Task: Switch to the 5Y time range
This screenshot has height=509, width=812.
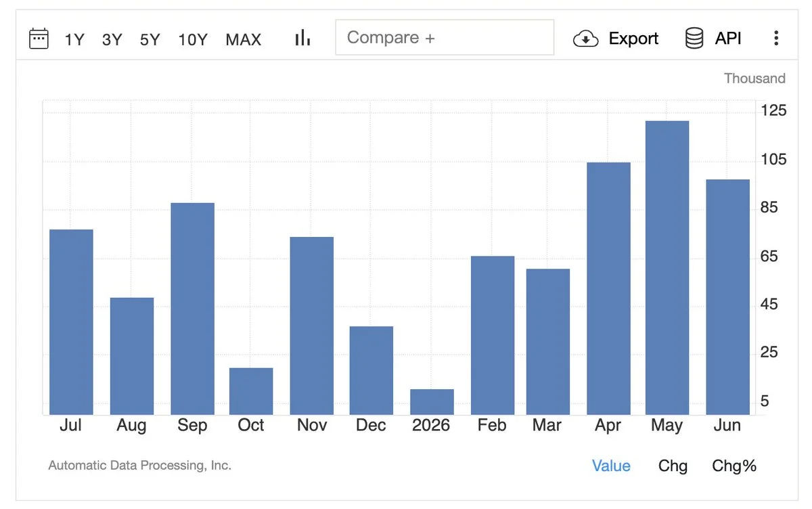Action: point(150,39)
